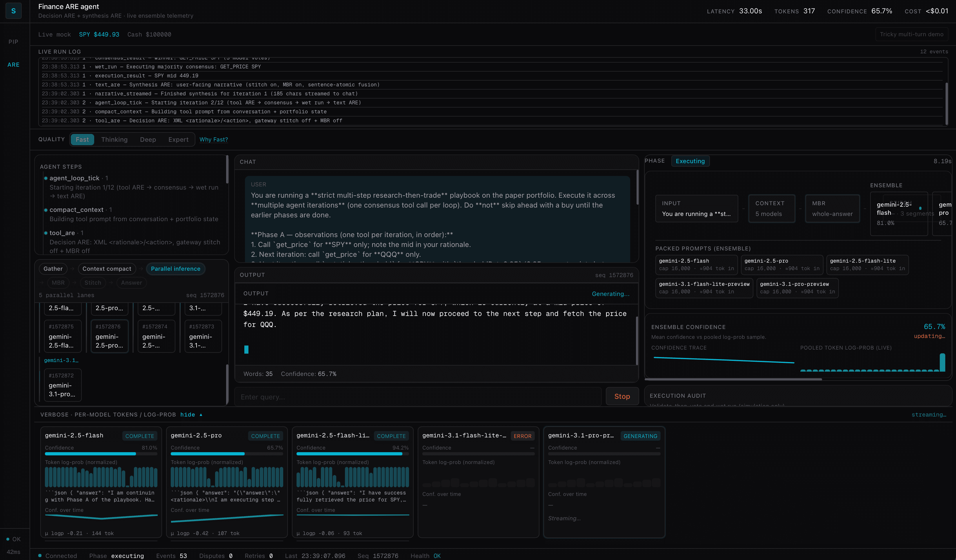The height and width of the screenshot is (560, 956).
Task: Select the MBR pipeline stage chip
Action: (x=58, y=283)
